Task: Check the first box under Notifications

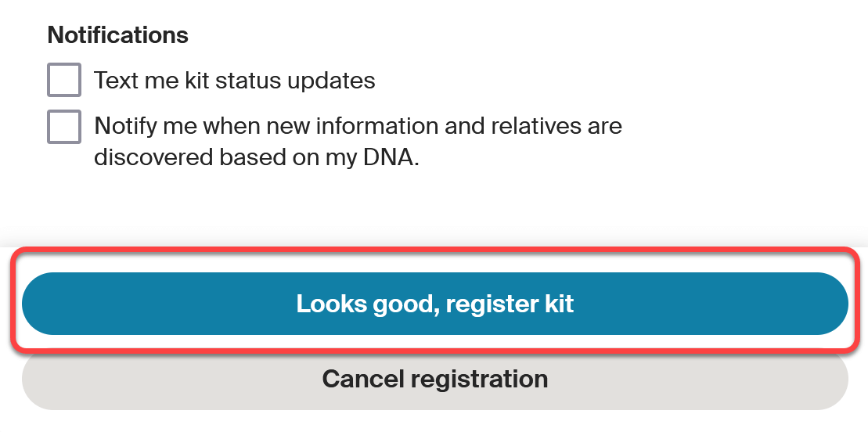Action: click(64, 80)
